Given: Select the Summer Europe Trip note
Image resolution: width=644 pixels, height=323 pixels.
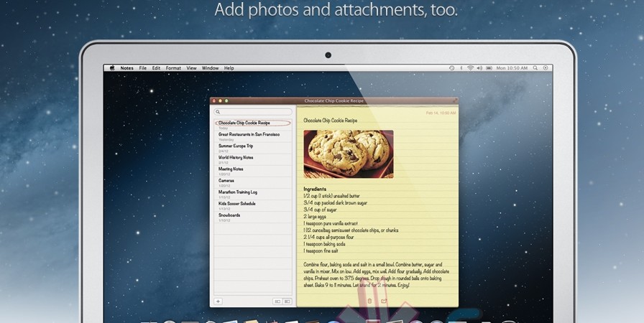Looking at the screenshot, I should click(236, 146).
